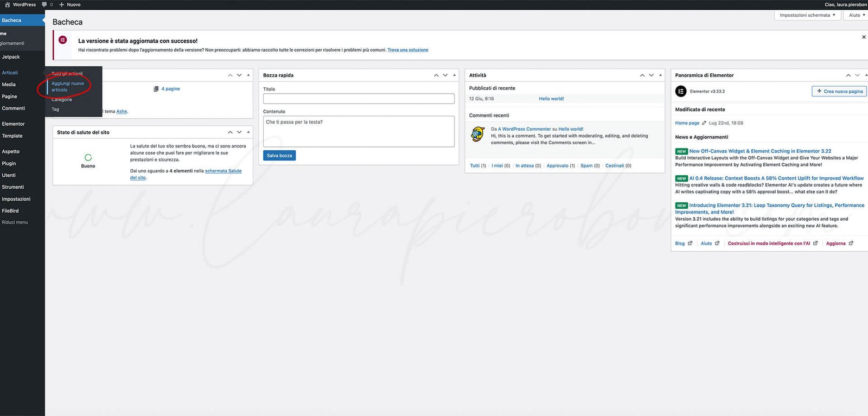
Task: Focus the Titolo input field
Action: (359, 99)
